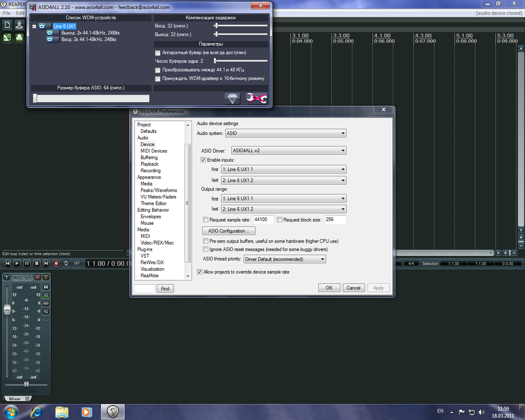The image size is (525, 420).
Task: Toggle Request sample rate checkbox
Action: click(206, 220)
